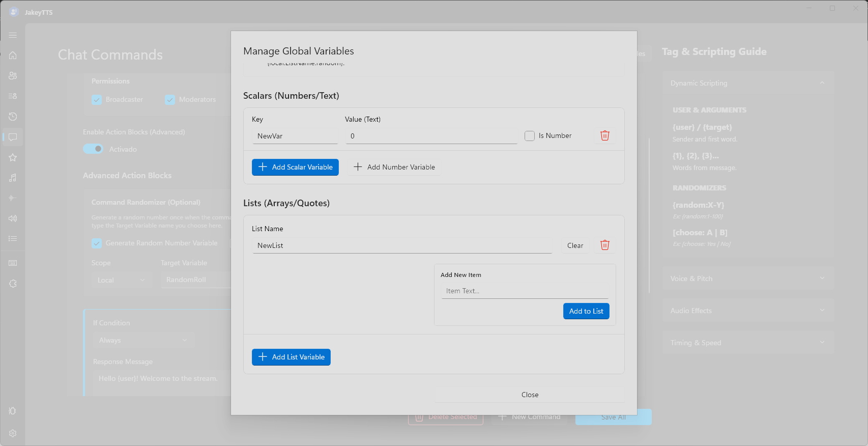This screenshot has width=868, height=446.
Task: Expand the Voice & Pitch section
Action: (x=748, y=278)
